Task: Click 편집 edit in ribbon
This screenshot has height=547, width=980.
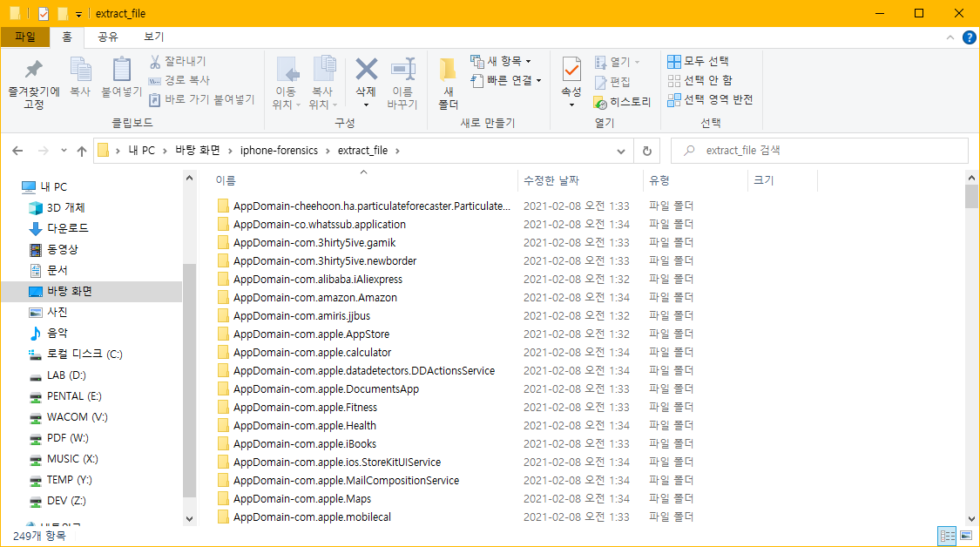Action: click(612, 82)
